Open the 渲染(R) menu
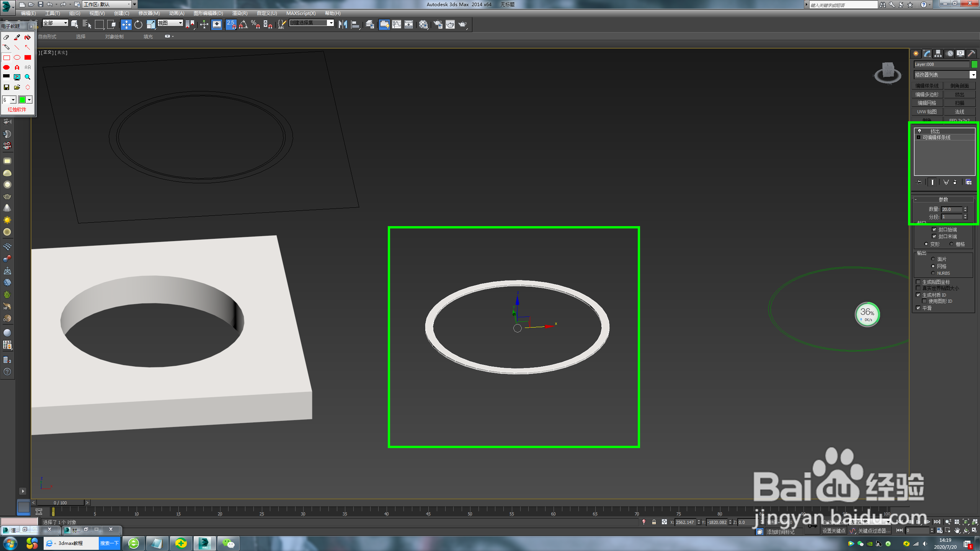Screen dimensions: 980x551 240,13
